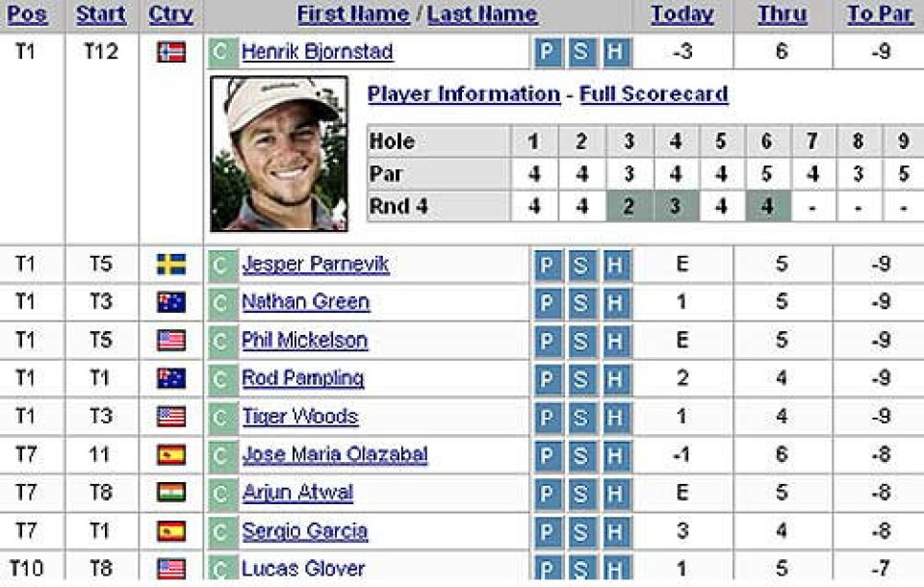Click the green C icon beside Phil Mickelson
The width and height of the screenshot is (924, 587).
(222, 341)
